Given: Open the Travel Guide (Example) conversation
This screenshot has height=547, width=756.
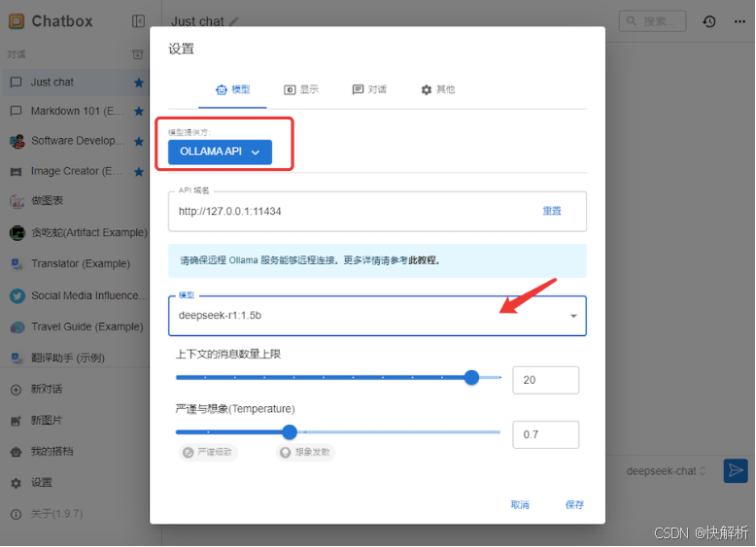Looking at the screenshot, I should pos(75,326).
